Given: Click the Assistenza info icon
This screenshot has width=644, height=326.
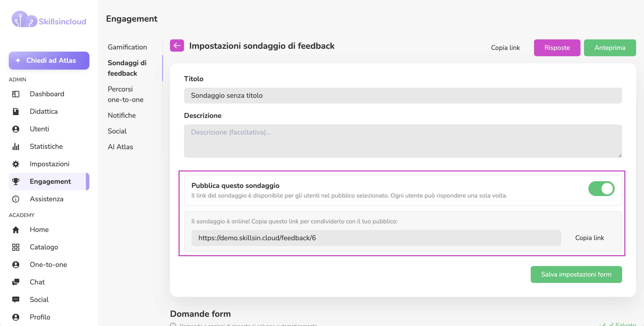Looking at the screenshot, I should pos(16,199).
